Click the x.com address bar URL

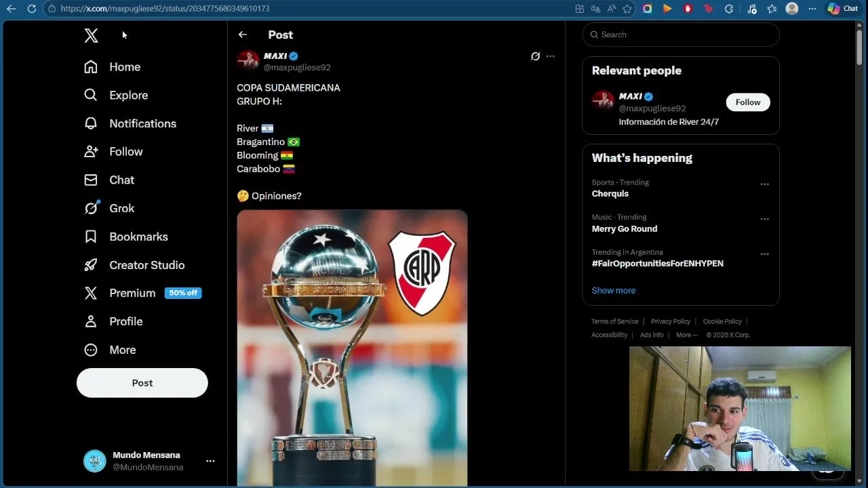pos(165,9)
